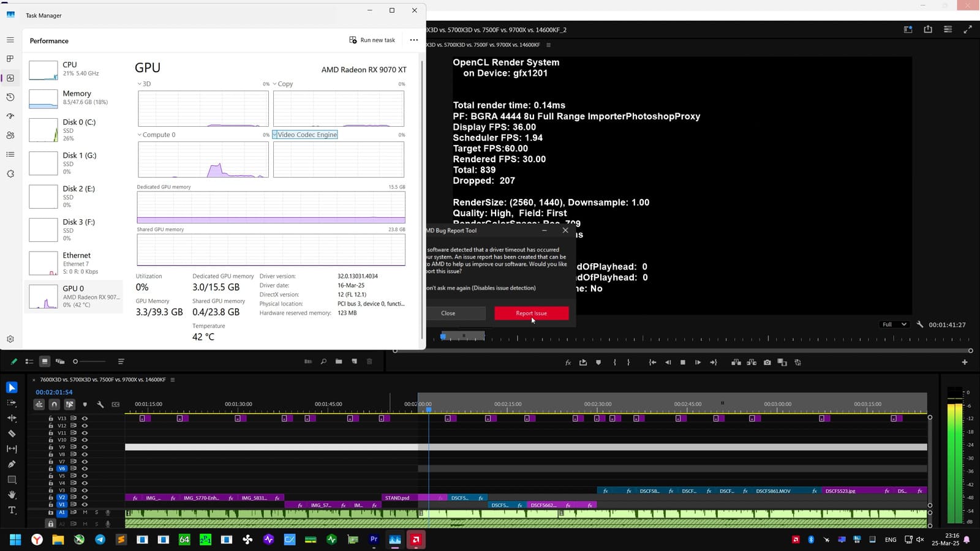980x551 pixels.
Task: Click the Lift button in program monitor
Action: click(x=736, y=362)
